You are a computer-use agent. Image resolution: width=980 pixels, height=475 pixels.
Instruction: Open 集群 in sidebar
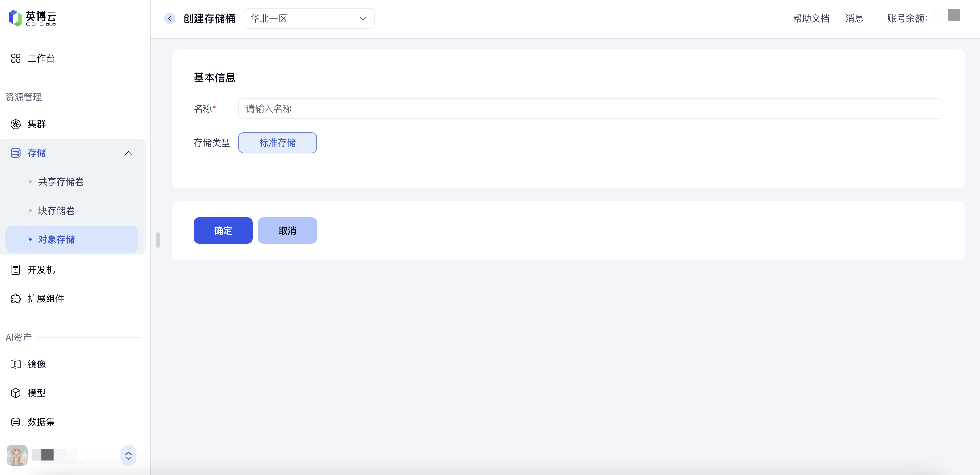(36, 124)
